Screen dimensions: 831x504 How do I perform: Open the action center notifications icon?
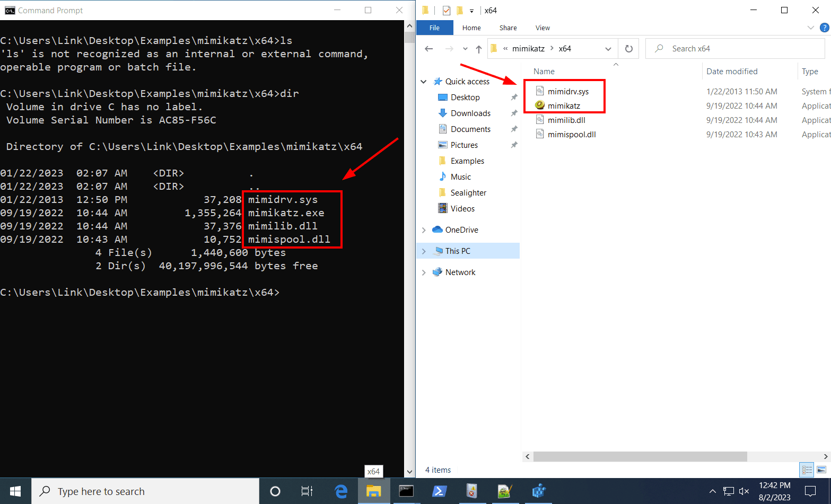pyautogui.click(x=810, y=491)
